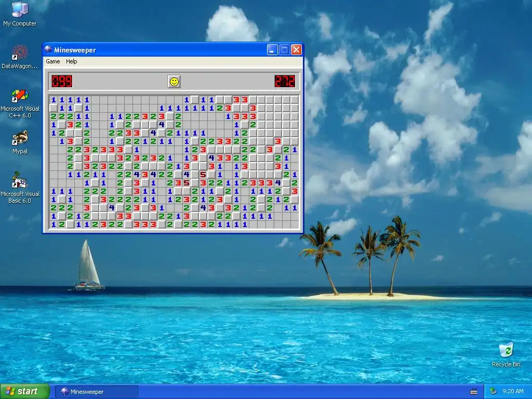Uncover the unrevealed cell below rightmost-column 3
This screenshot has height=399, width=532.
[x=295, y=199]
